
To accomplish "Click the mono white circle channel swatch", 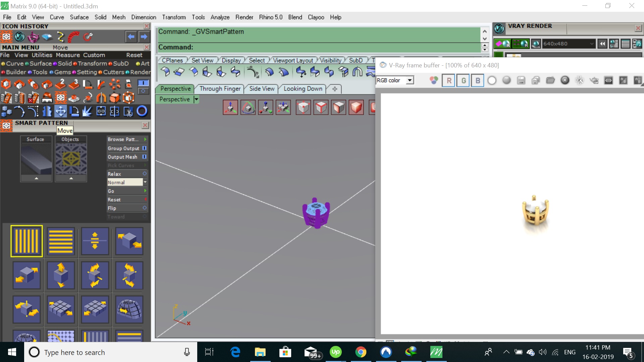I will 492,80.
